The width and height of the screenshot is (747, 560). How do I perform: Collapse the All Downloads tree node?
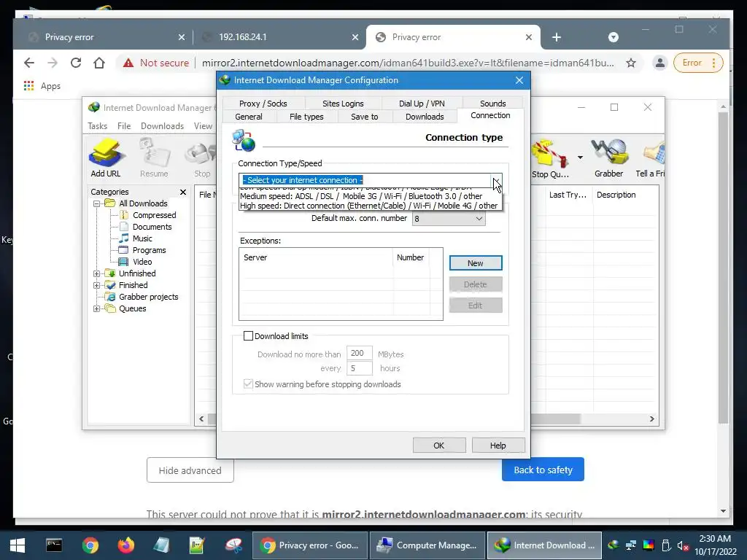click(97, 204)
